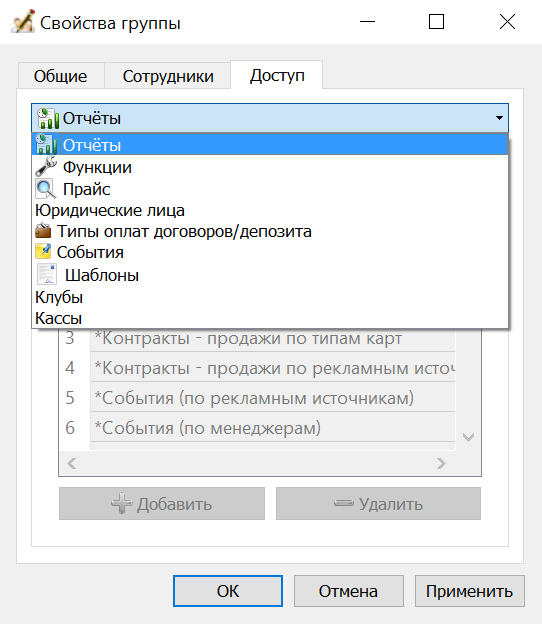542x624 pixels.
Task: Click the horizontal scrollbar right arrow
Action: (441, 463)
